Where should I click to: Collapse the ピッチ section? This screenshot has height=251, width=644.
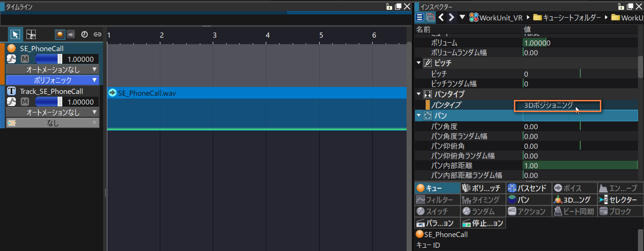[x=419, y=63]
